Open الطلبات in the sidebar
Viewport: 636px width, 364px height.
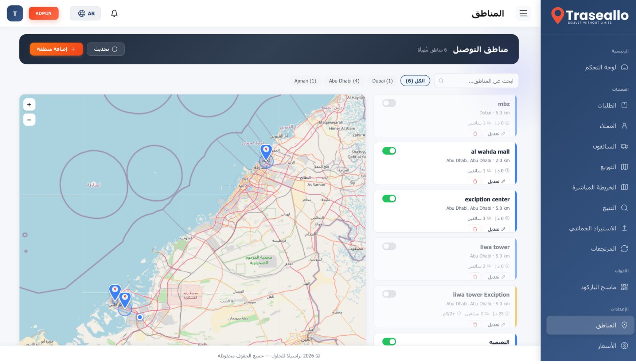(606, 106)
